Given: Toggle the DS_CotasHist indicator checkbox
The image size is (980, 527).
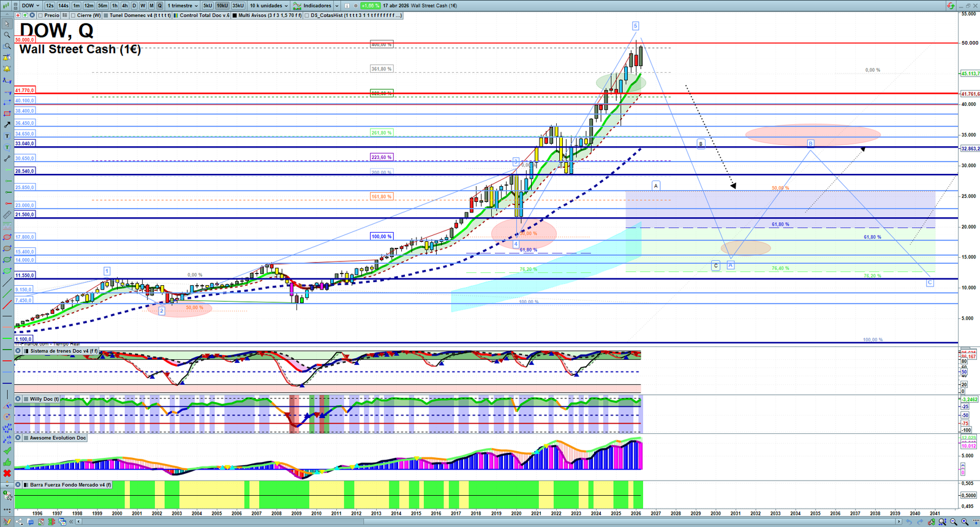Looking at the screenshot, I should click(306, 15).
